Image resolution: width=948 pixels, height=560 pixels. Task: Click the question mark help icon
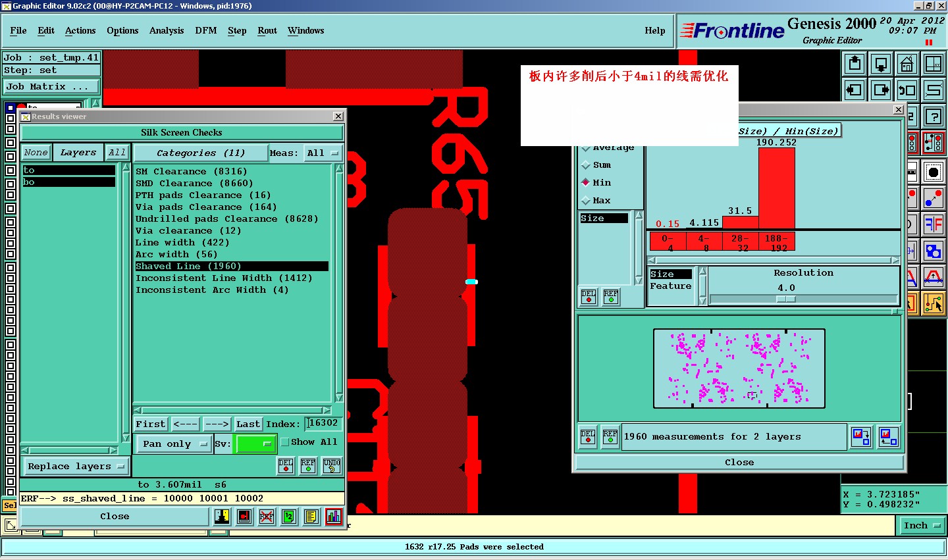[934, 116]
